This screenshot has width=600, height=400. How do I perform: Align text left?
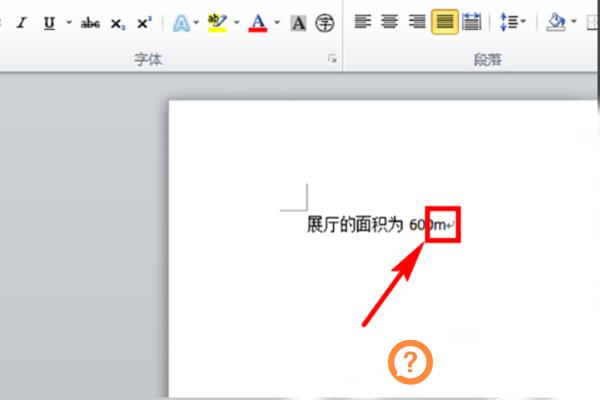(x=362, y=22)
